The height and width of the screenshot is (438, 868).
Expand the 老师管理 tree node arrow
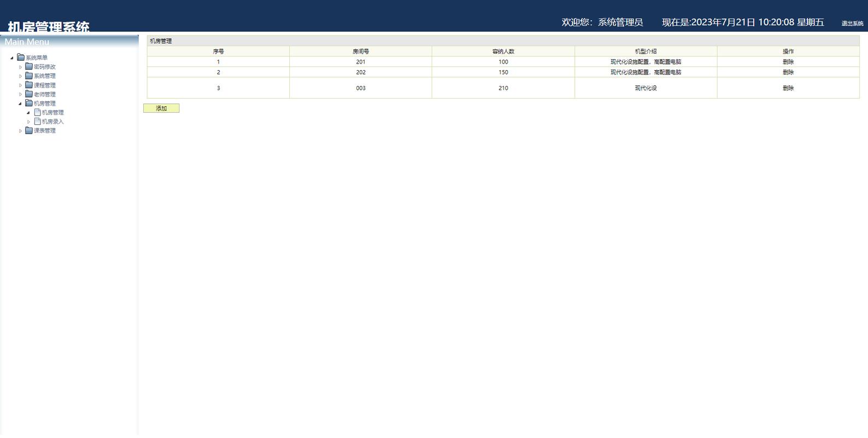tap(20, 94)
